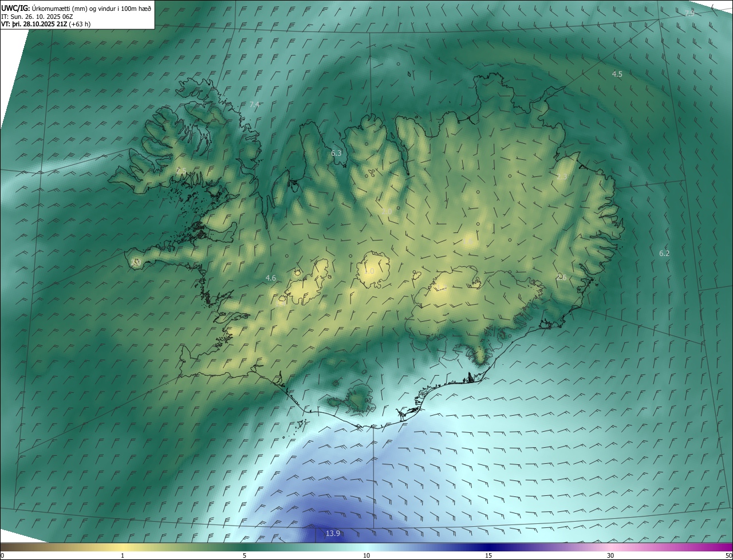The image size is (733, 560).
Task: Click the colour scale tick label "0"
Action: coord(2,556)
